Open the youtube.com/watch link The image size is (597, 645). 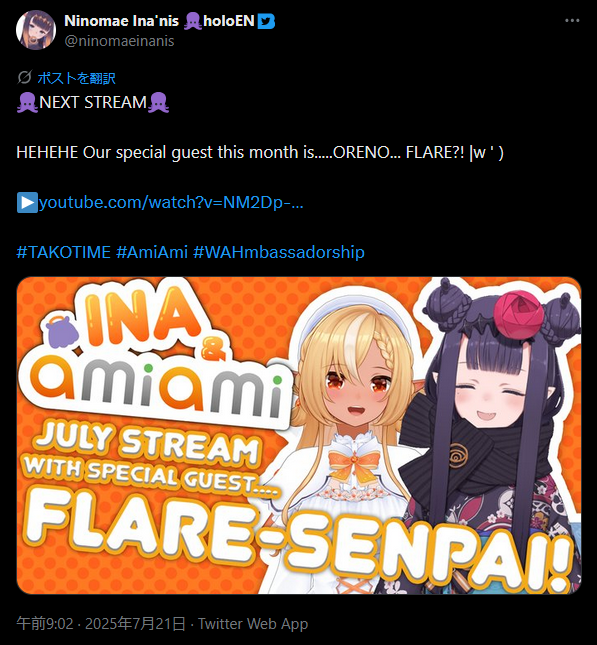coord(171,202)
